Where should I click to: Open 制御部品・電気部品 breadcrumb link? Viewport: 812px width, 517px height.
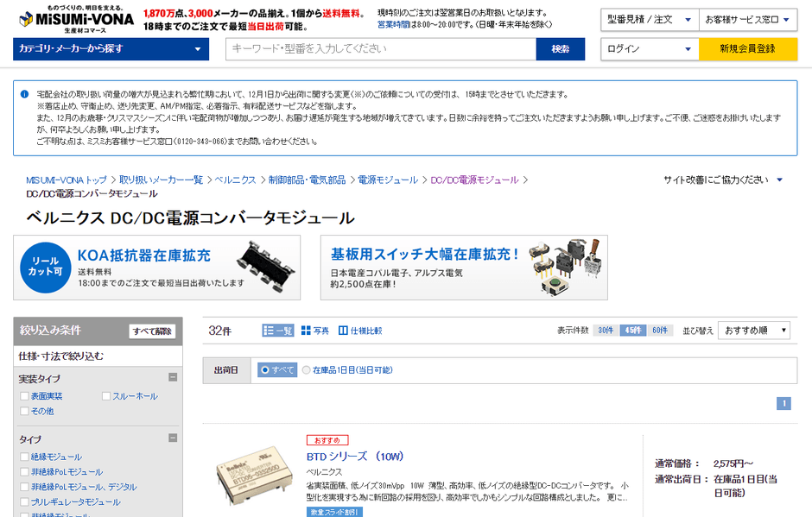tap(307, 180)
